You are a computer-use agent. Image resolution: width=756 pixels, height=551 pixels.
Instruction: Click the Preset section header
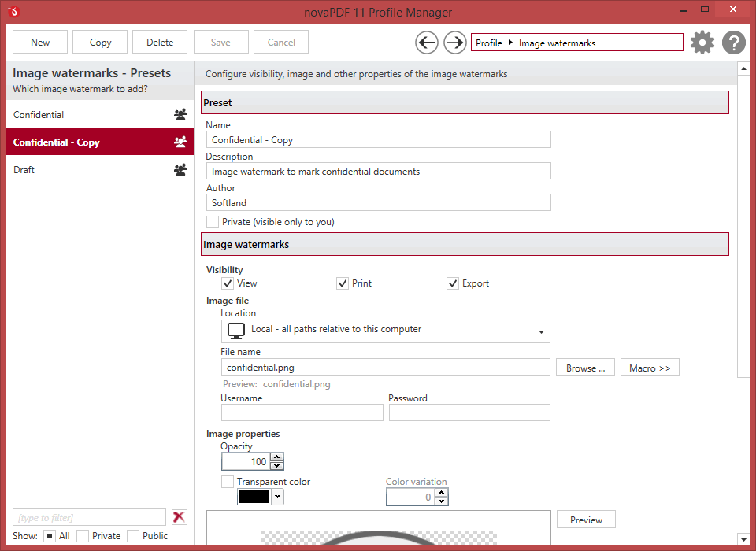click(465, 102)
